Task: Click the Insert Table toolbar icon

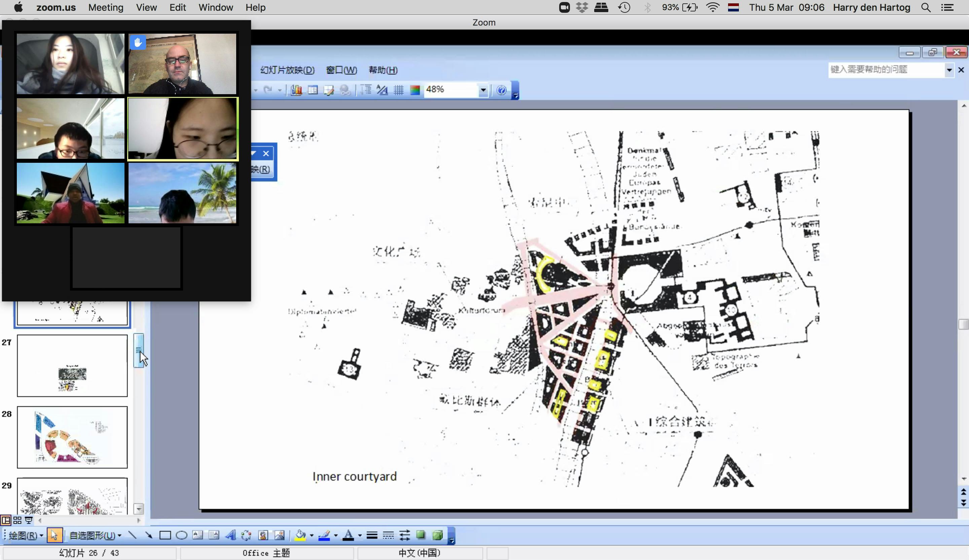Action: 313,90
